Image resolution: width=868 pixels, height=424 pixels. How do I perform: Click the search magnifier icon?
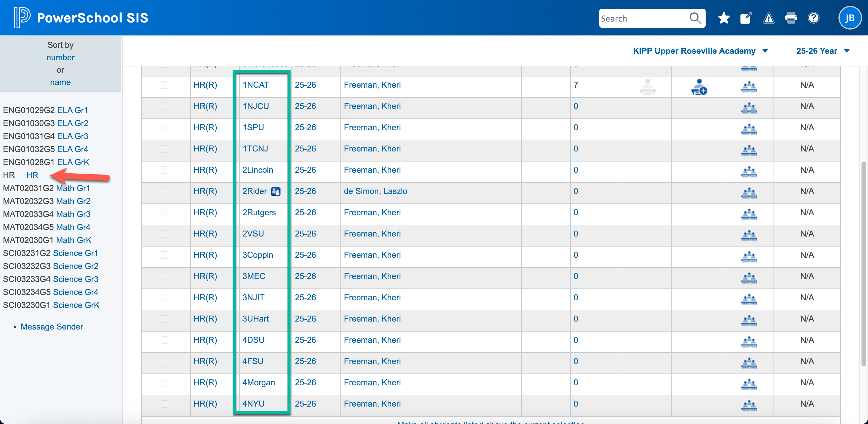click(x=695, y=18)
